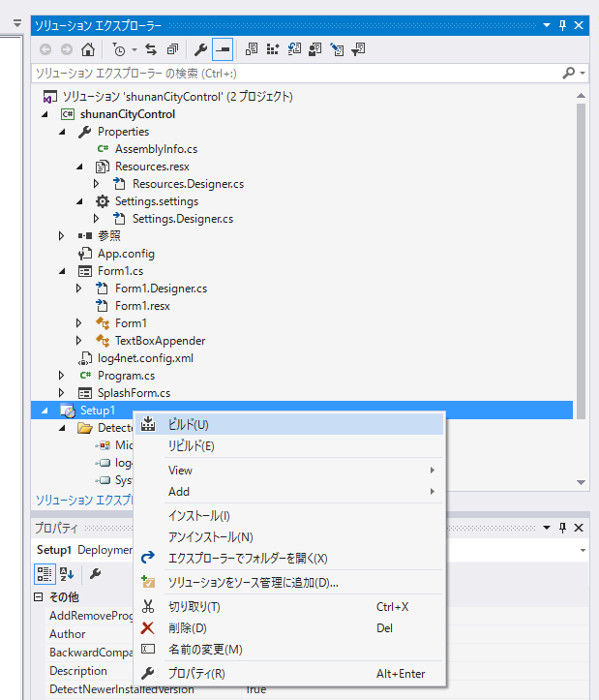Screen dimensions: 599x700
Task: Click the Alphabetical sort button in Properties
Action: pyautogui.click(x=67, y=574)
